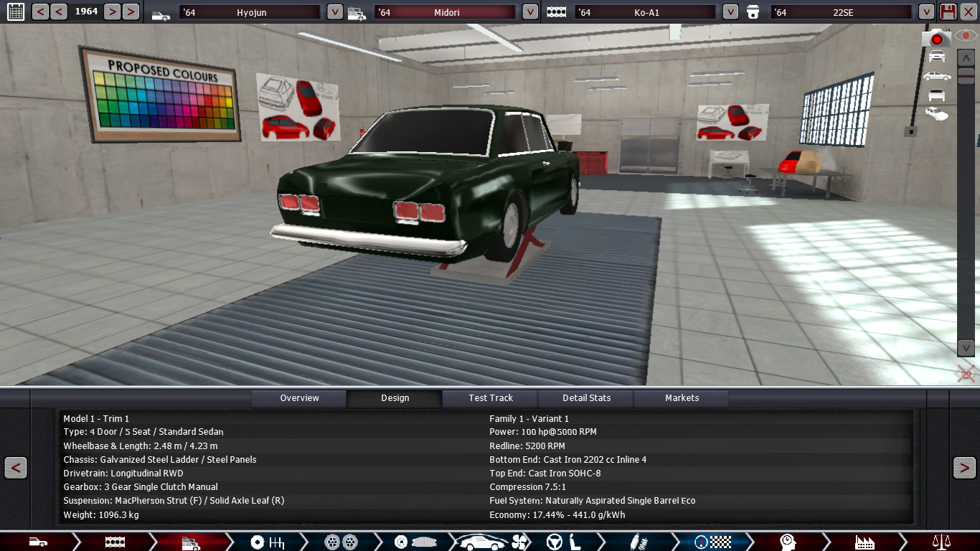This screenshot has height=551, width=980.
Task: Click the camera height slider handle
Action: point(966,75)
